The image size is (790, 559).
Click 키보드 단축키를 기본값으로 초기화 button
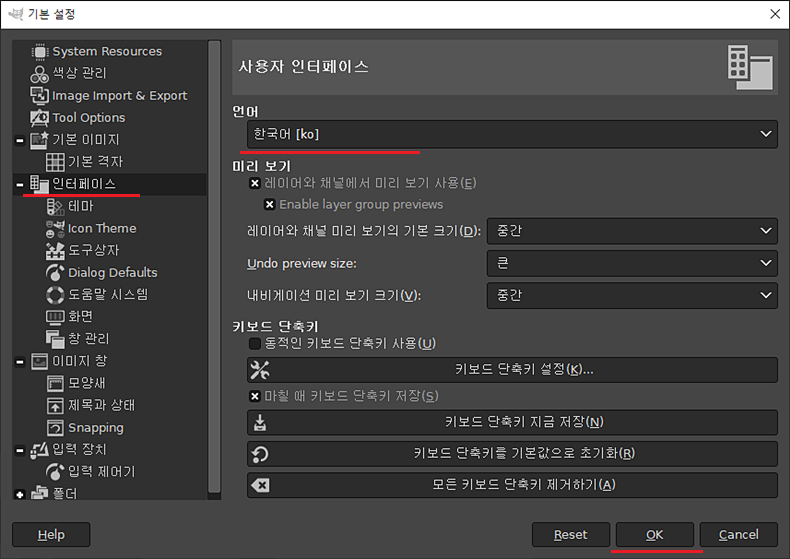[x=512, y=454]
